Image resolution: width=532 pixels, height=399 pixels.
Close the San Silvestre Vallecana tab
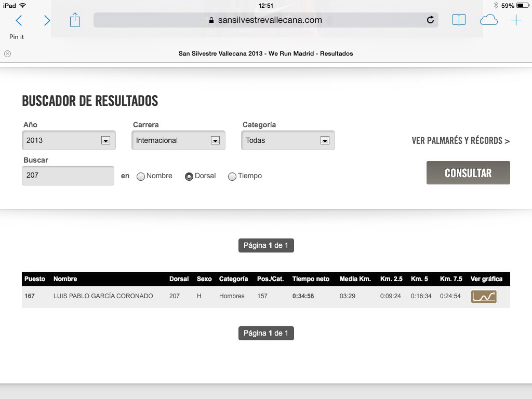pyautogui.click(x=7, y=54)
